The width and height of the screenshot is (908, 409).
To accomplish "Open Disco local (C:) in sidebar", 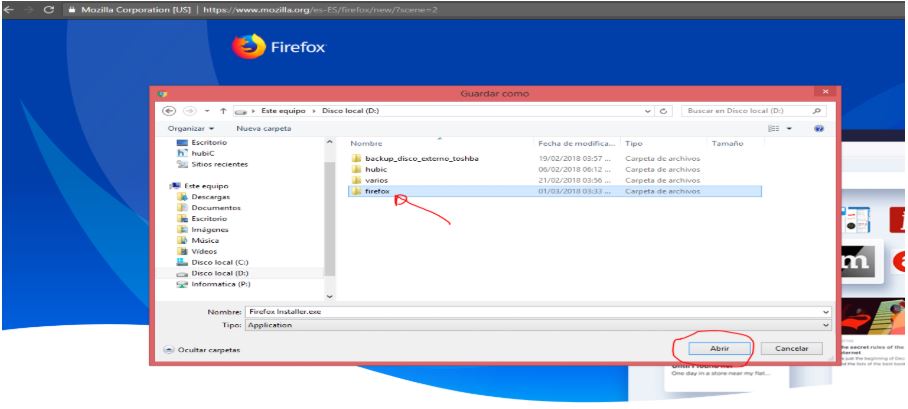I will point(203,262).
